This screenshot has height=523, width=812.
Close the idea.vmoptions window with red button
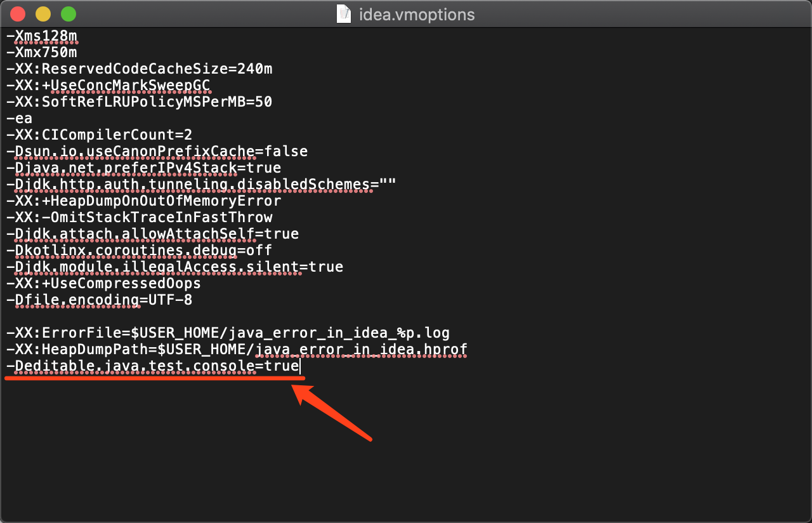tap(18, 13)
